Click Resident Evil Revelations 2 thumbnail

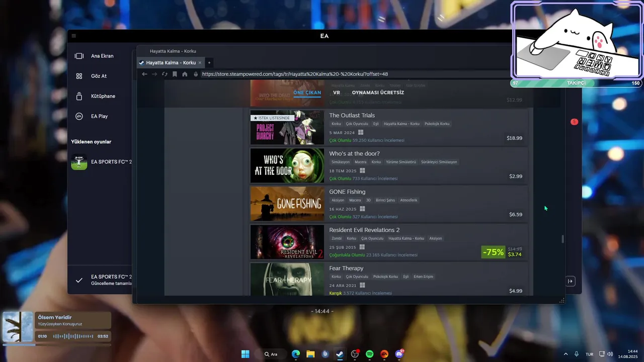tap(287, 242)
